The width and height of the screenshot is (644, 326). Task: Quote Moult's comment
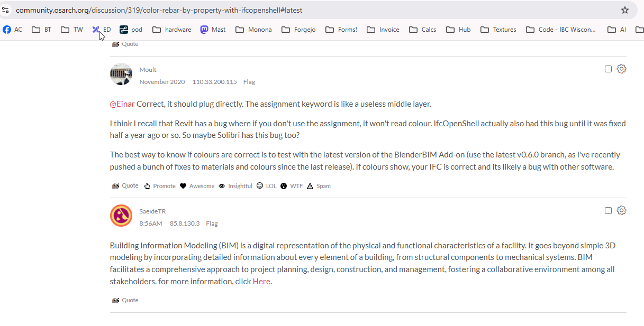pyautogui.click(x=125, y=186)
